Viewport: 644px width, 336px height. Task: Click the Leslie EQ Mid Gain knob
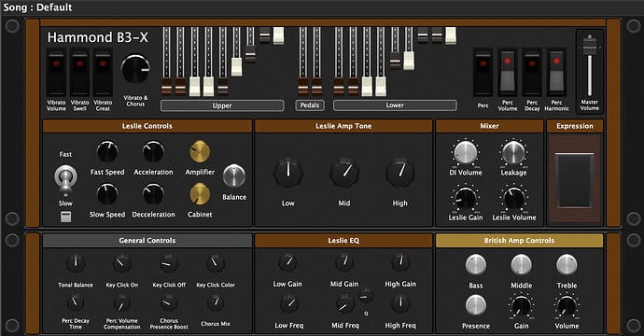pos(344,262)
